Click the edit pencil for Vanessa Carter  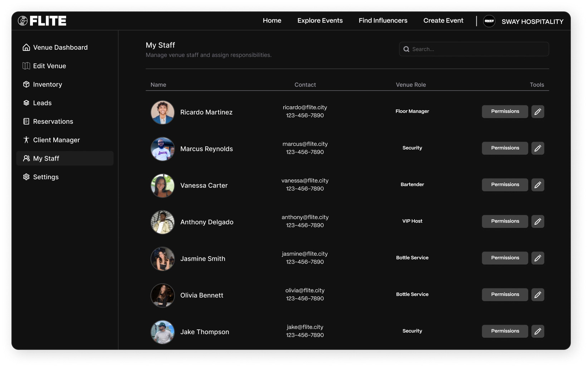point(538,185)
